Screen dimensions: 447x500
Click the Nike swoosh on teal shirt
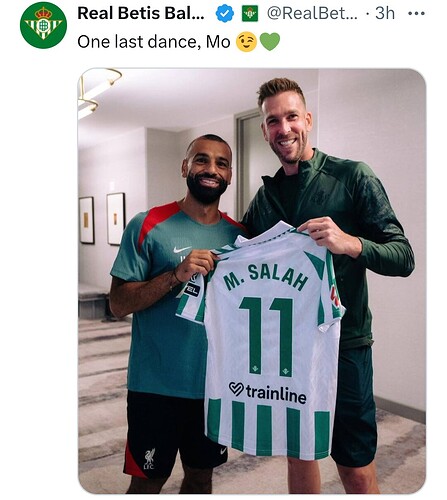pos(182,249)
